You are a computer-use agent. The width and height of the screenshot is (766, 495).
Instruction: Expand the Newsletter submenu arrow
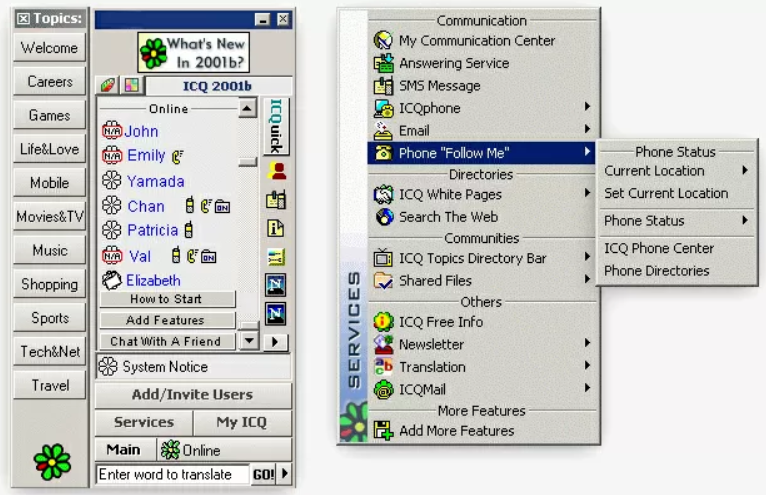(x=587, y=343)
